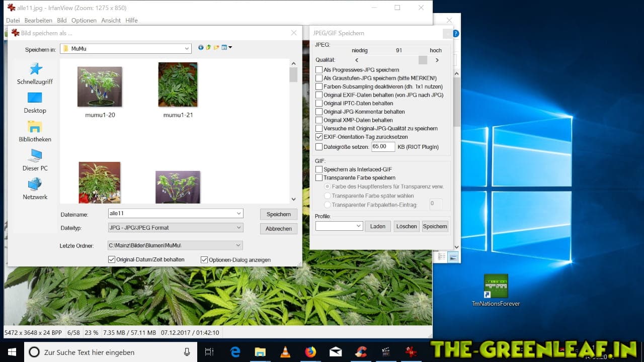The width and height of the screenshot is (644, 362).
Task: Open Firefox from the taskbar
Action: 310,352
